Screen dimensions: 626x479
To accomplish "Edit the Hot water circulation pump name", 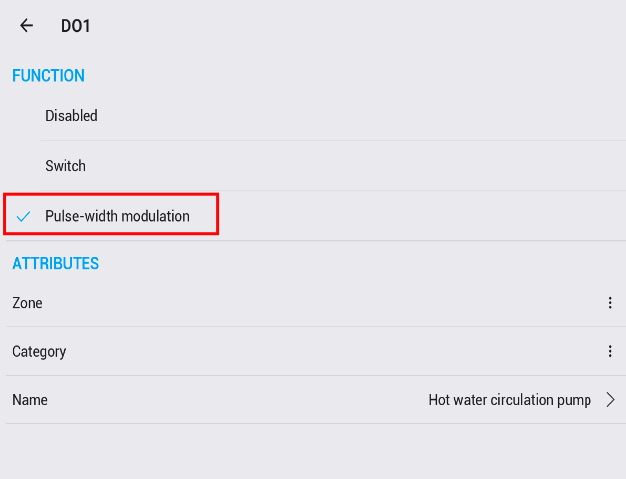I will pos(510,400).
